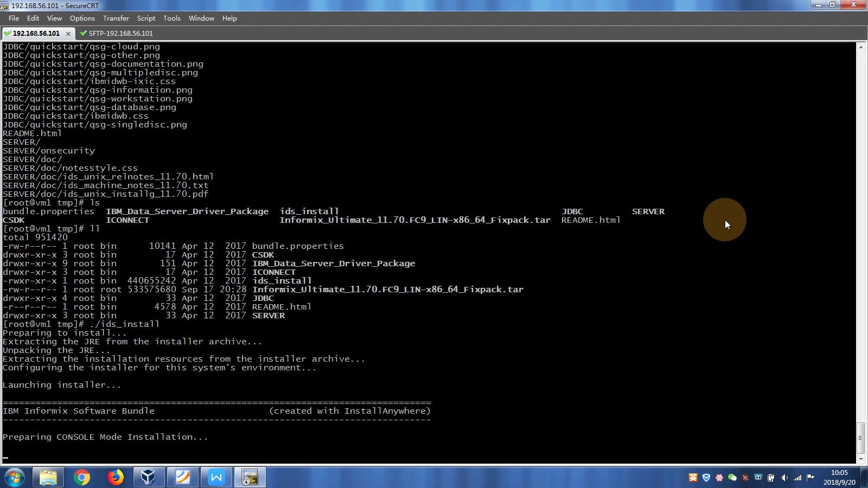
Task: Open WeChat from the system tray
Action: [732, 477]
